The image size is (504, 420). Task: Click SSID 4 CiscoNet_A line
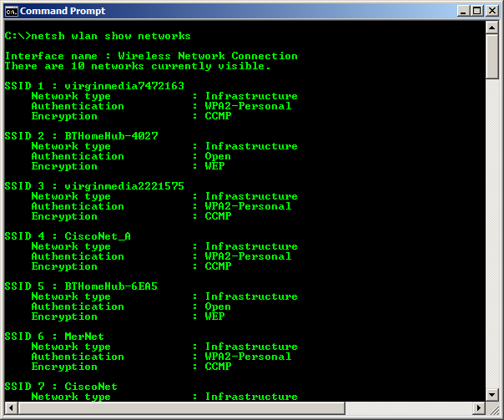(68, 236)
